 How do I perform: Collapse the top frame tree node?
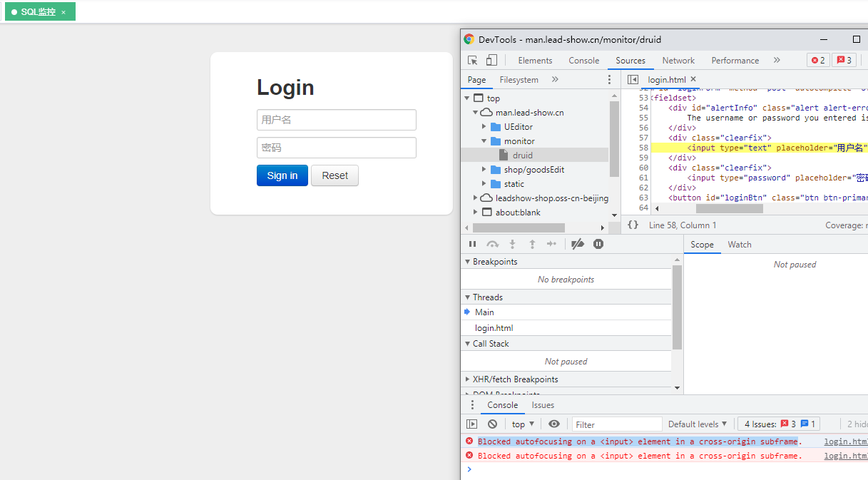click(x=467, y=98)
